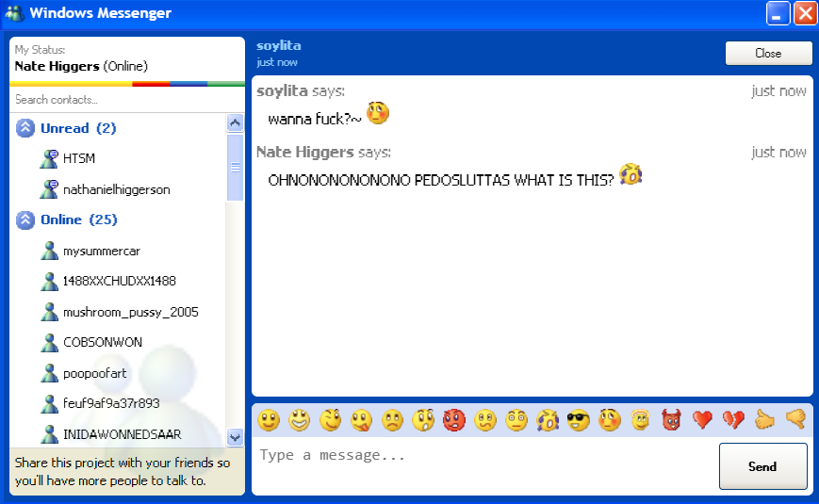Click the Unread (2) group label

pos(78,128)
